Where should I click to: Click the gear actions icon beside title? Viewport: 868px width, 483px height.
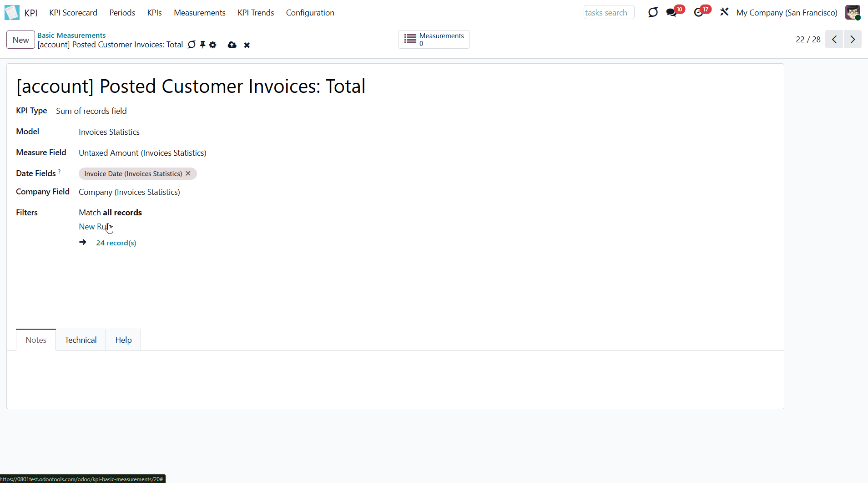click(x=213, y=45)
